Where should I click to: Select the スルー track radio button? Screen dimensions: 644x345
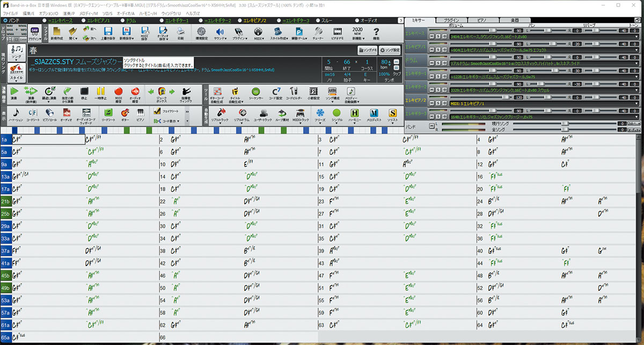coord(317,20)
